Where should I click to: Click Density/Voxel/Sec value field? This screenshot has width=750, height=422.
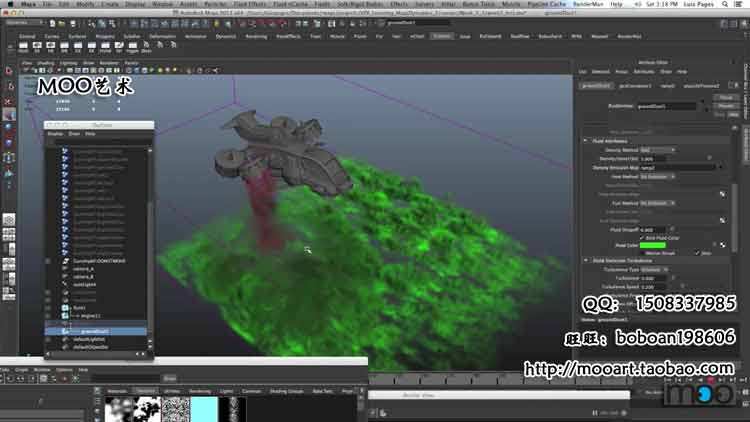click(652, 159)
